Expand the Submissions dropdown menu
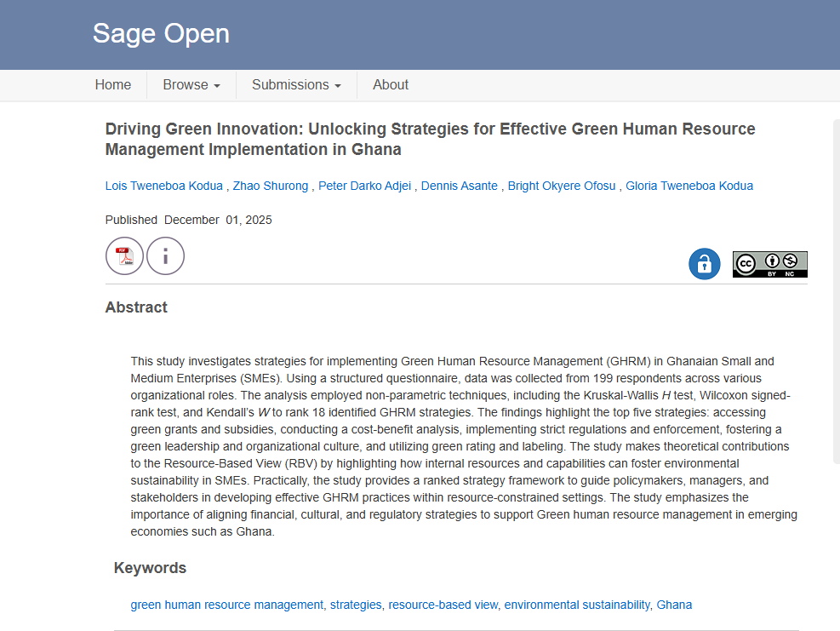Viewport: 840px width, 631px height. [x=296, y=85]
